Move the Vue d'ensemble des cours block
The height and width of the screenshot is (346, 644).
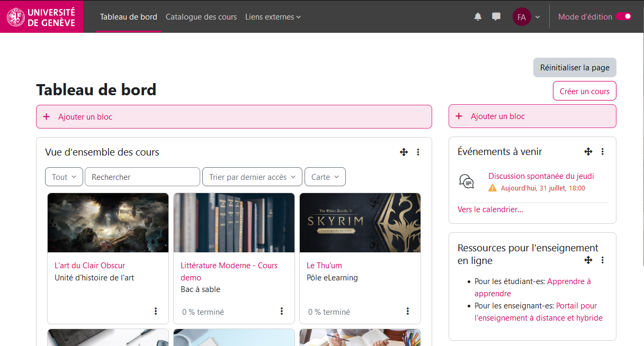[404, 152]
